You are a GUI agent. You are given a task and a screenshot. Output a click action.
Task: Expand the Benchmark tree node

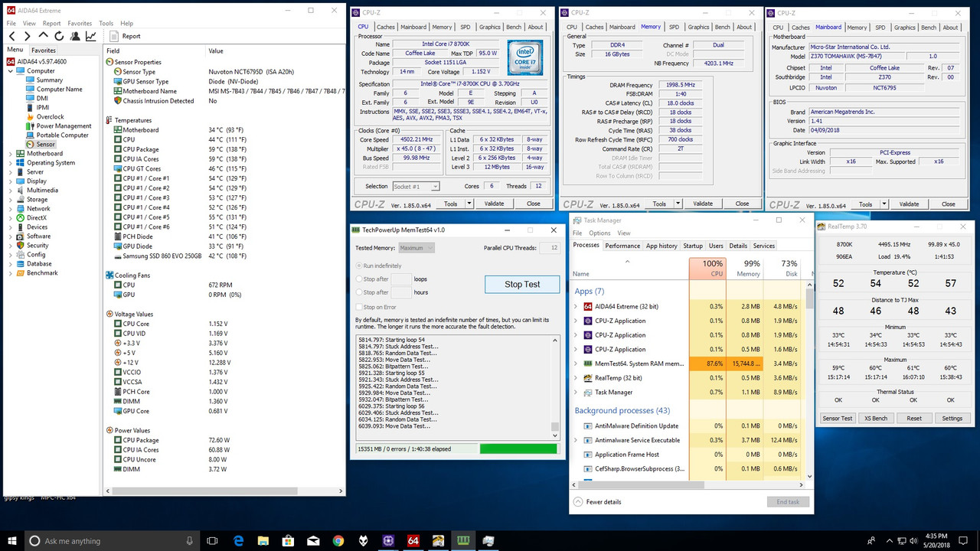(11, 273)
